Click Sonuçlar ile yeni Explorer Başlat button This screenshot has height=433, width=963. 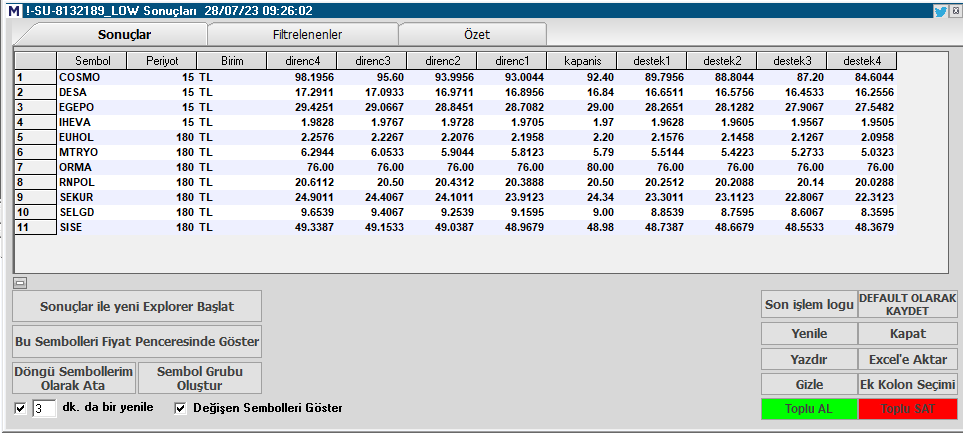(x=137, y=306)
